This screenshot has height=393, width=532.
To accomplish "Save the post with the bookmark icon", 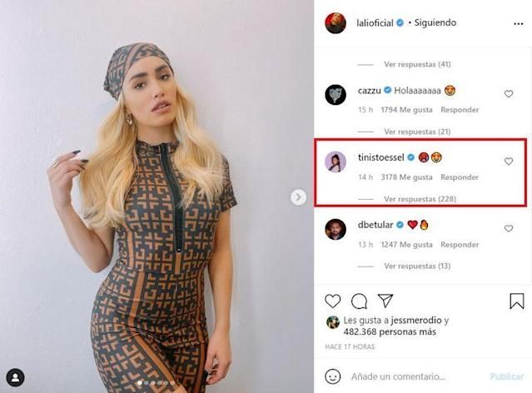I will 517,301.
